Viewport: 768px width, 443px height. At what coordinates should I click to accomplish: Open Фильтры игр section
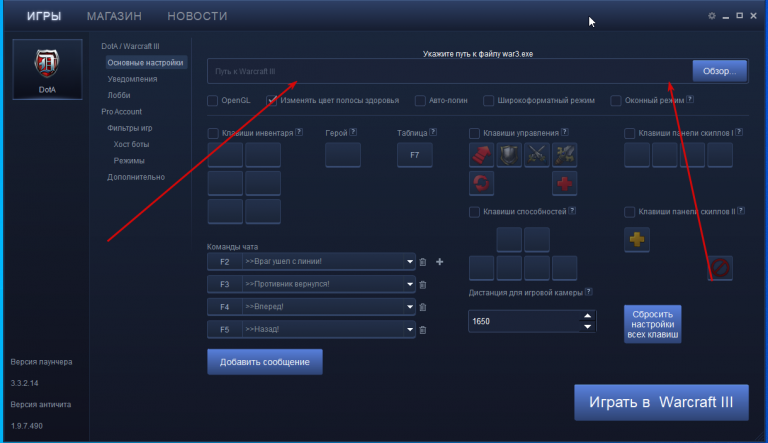click(x=130, y=128)
